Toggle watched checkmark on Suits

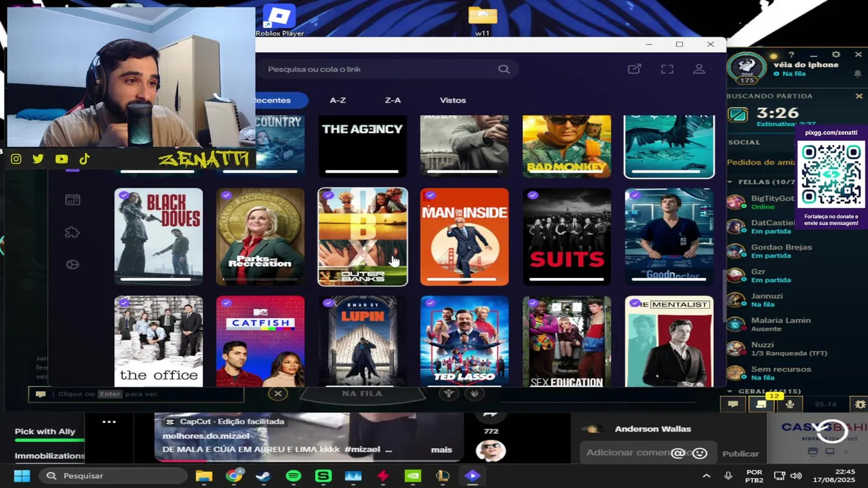tap(533, 195)
